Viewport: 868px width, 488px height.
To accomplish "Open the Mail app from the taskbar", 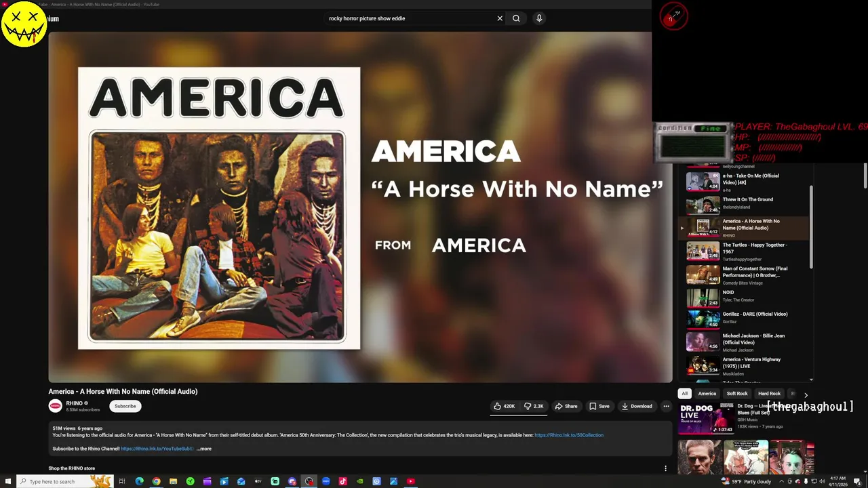I will [241, 481].
